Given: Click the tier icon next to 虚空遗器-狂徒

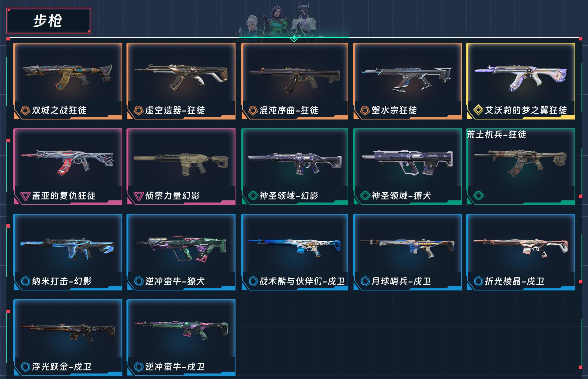Looking at the screenshot, I should tap(138, 110).
